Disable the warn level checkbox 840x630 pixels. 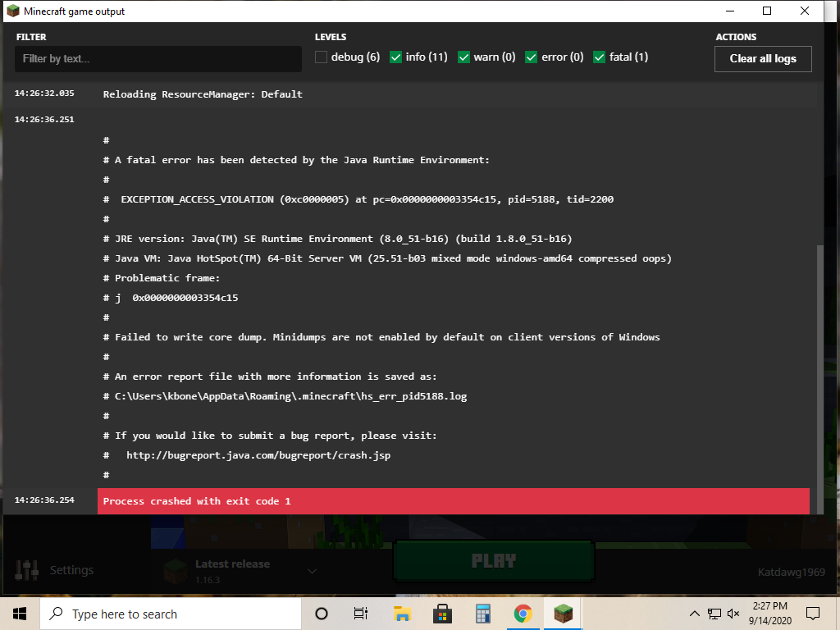tap(464, 57)
